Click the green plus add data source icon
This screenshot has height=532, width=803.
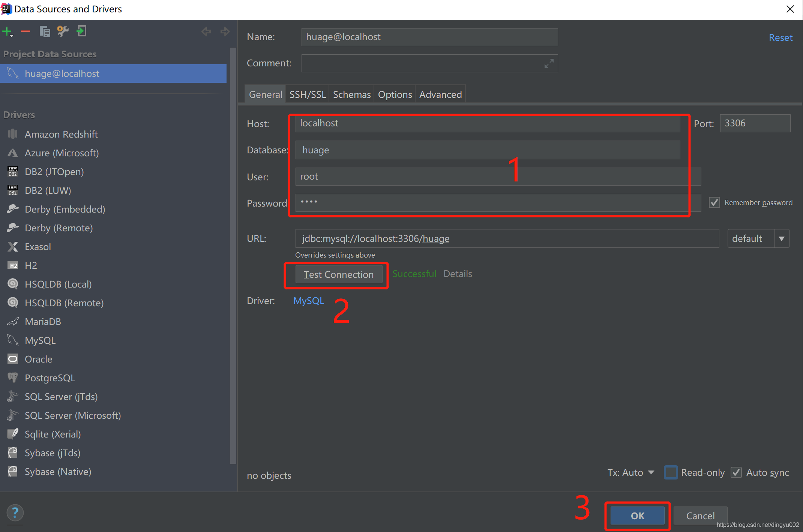point(7,31)
